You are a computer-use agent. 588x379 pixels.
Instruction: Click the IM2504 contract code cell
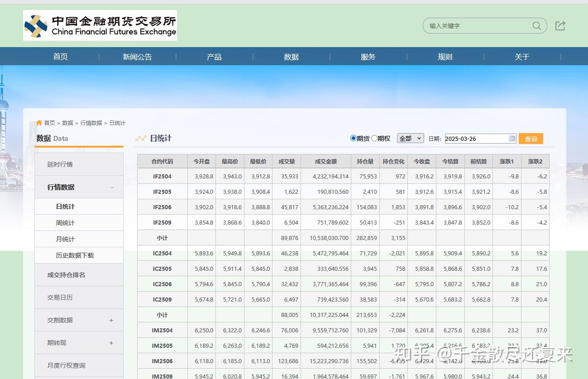(162, 331)
